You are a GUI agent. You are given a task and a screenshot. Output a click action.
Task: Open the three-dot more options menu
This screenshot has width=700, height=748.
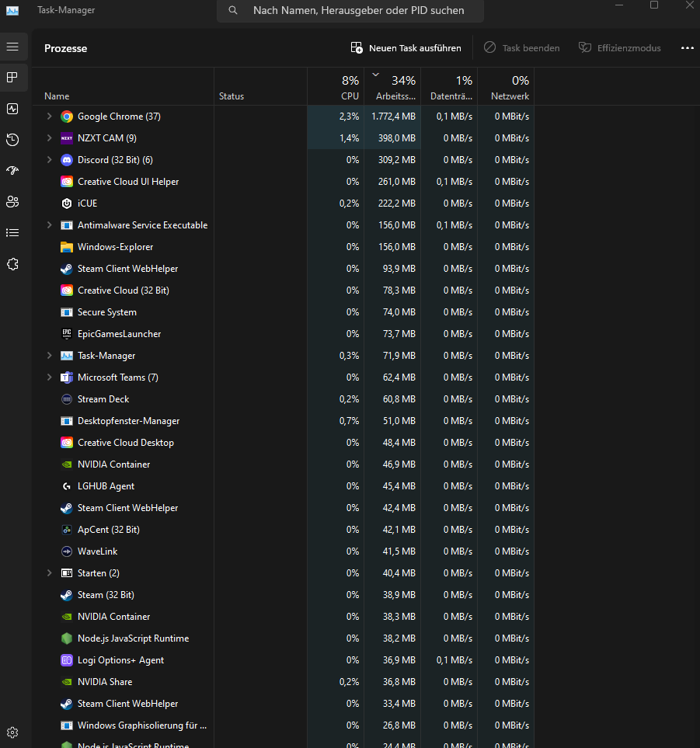(687, 48)
